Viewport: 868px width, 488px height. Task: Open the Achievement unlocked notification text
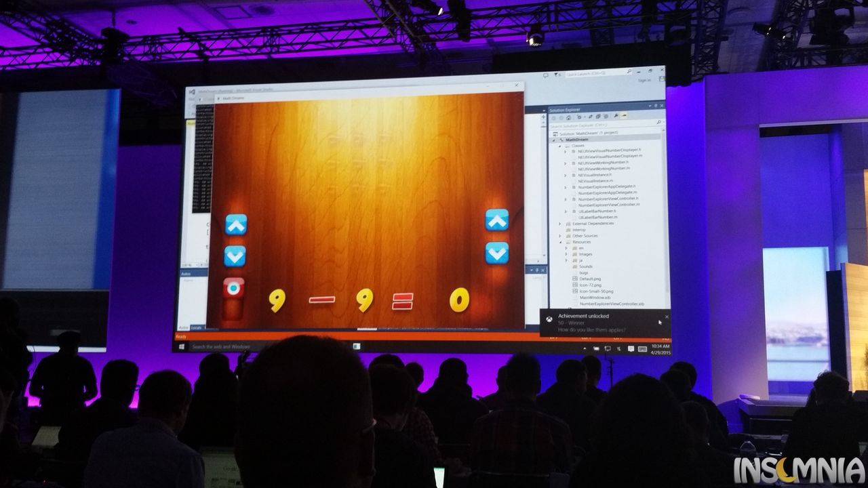(584, 316)
